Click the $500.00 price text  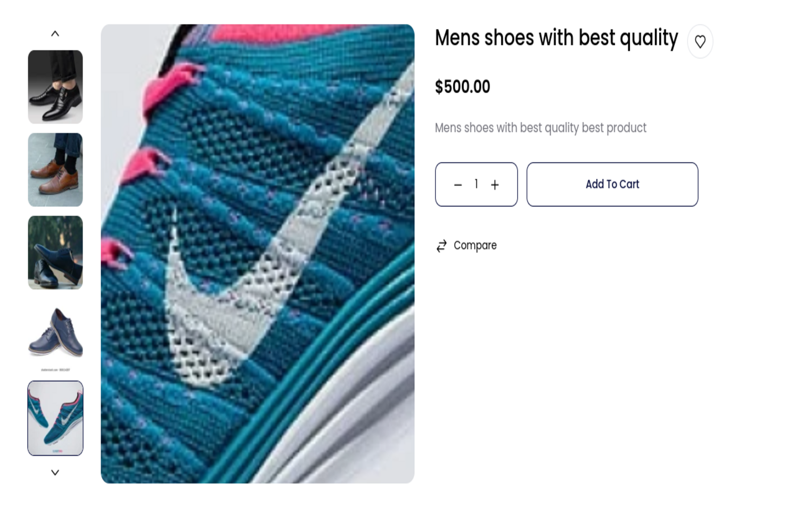pos(462,87)
